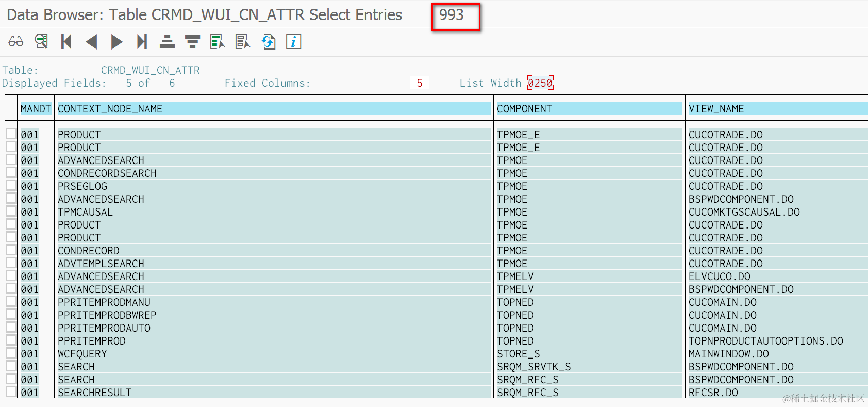
Task: Click the PPRITEMPRODBWREP cell
Action: [274, 315]
